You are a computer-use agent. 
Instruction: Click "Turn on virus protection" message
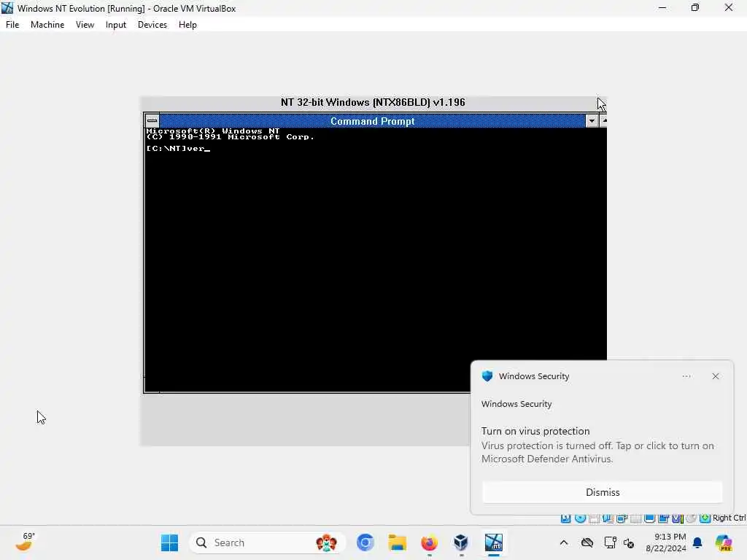tap(535, 431)
